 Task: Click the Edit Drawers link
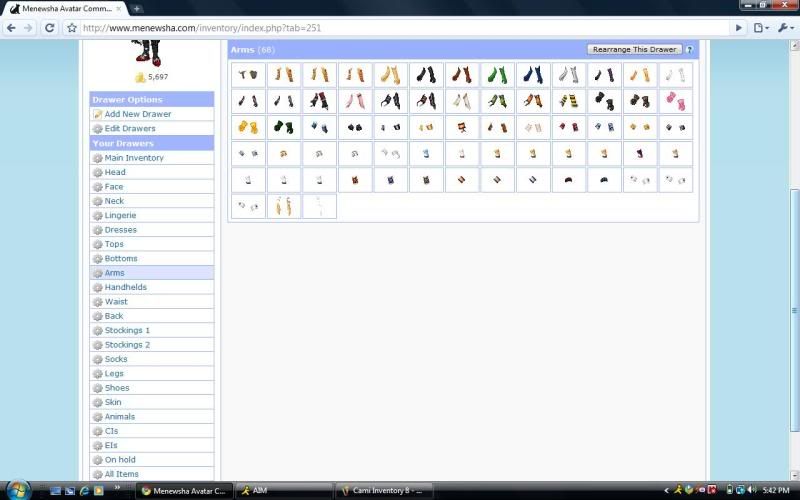130,129
